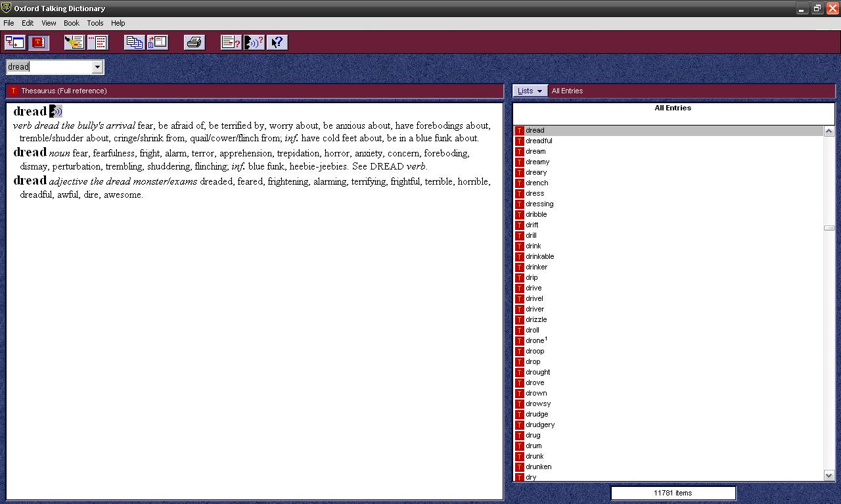The height and width of the screenshot is (504, 841).
Task: Select 'drum' in the entries list
Action: (x=534, y=446)
